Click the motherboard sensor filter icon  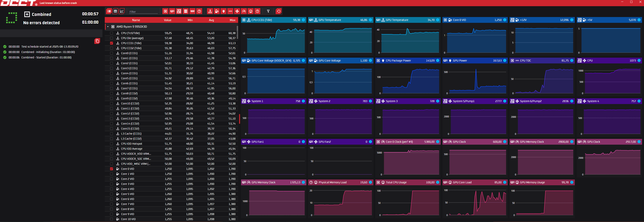[x=179, y=11]
